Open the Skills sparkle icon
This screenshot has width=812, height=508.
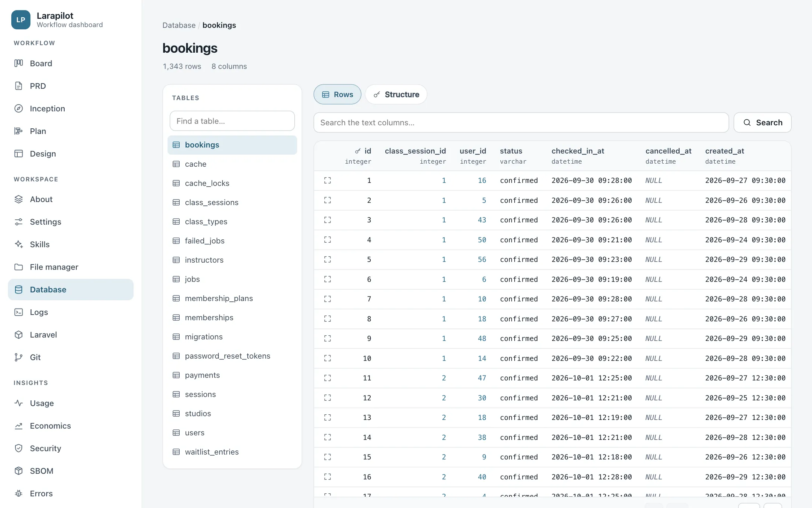[x=18, y=244]
